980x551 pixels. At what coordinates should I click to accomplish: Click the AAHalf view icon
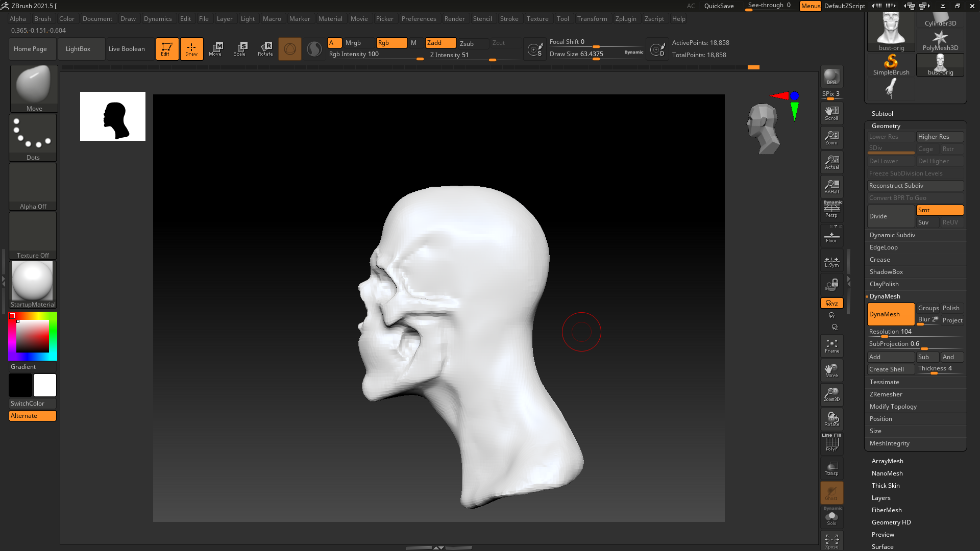click(x=831, y=187)
